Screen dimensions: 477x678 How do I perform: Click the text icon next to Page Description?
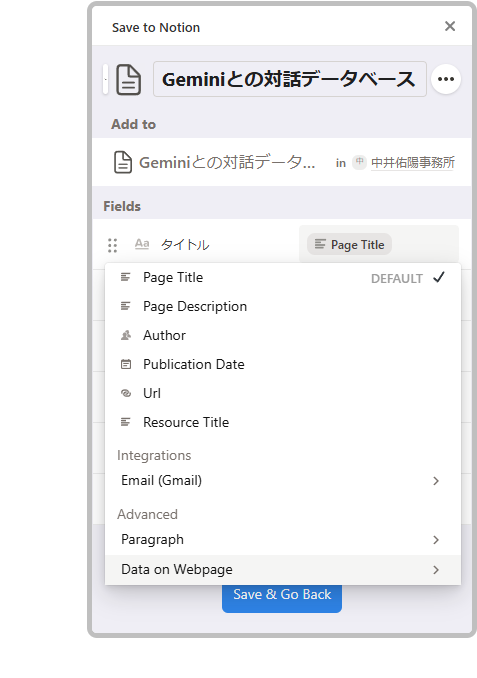coord(125,306)
